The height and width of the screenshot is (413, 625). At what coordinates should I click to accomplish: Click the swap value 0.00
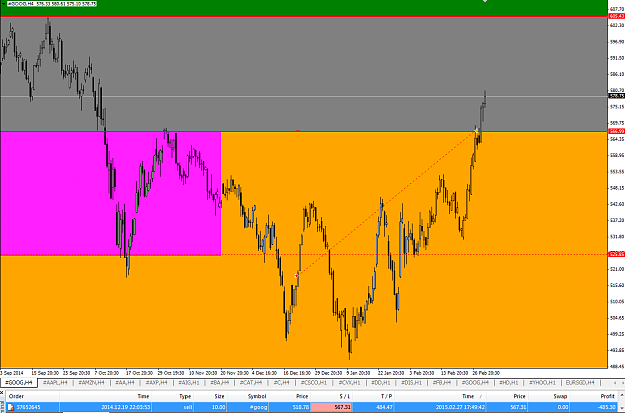[563, 407]
